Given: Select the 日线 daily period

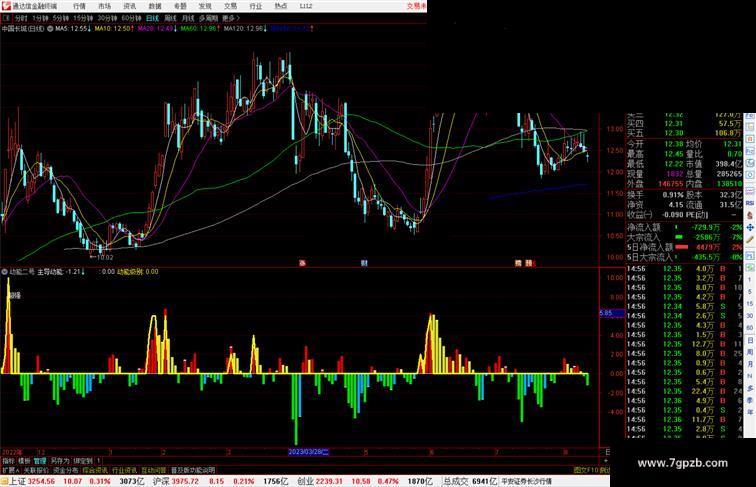Looking at the screenshot, I should (152, 18).
